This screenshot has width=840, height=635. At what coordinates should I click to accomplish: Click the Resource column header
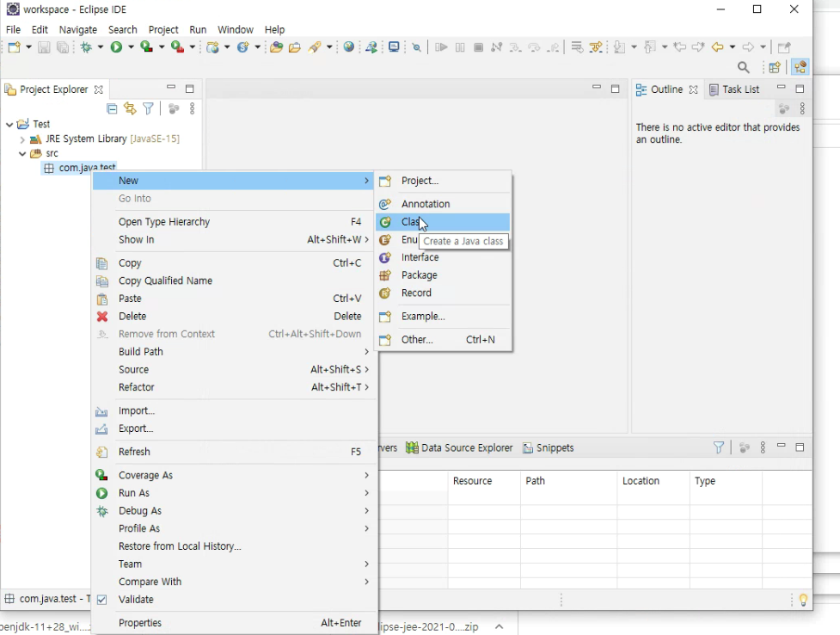point(484,481)
